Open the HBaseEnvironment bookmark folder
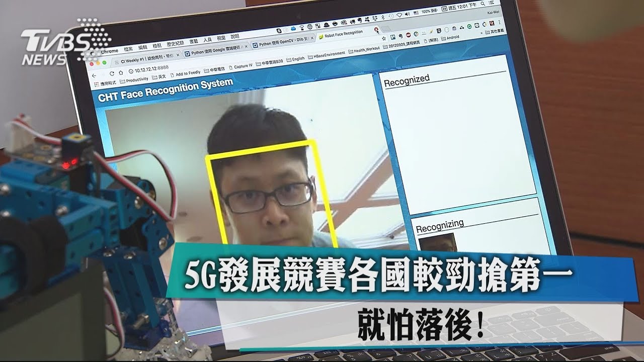644x362 pixels. point(327,54)
